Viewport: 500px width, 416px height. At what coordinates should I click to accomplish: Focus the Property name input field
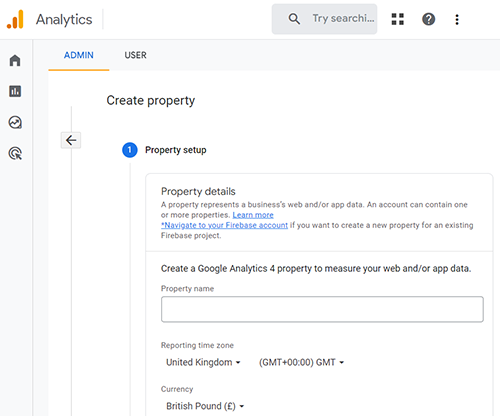click(322, 309)
